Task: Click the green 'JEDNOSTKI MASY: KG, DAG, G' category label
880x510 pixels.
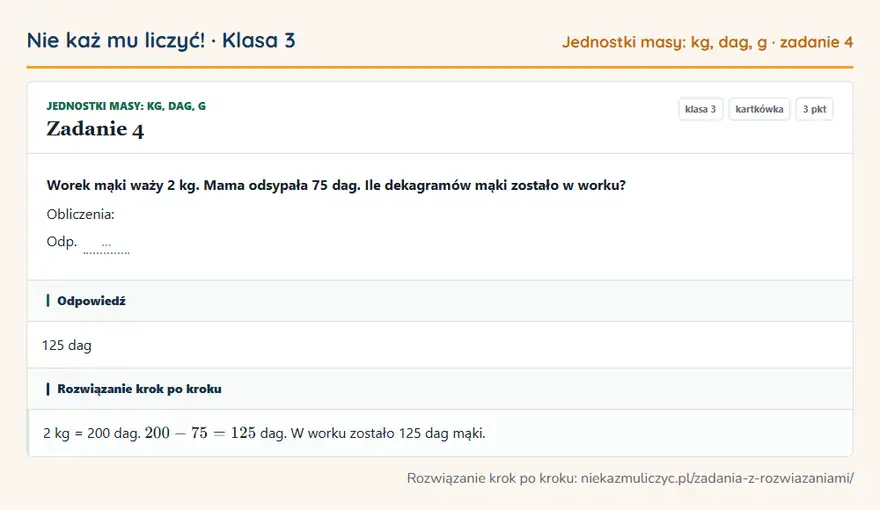Action: 126,106
